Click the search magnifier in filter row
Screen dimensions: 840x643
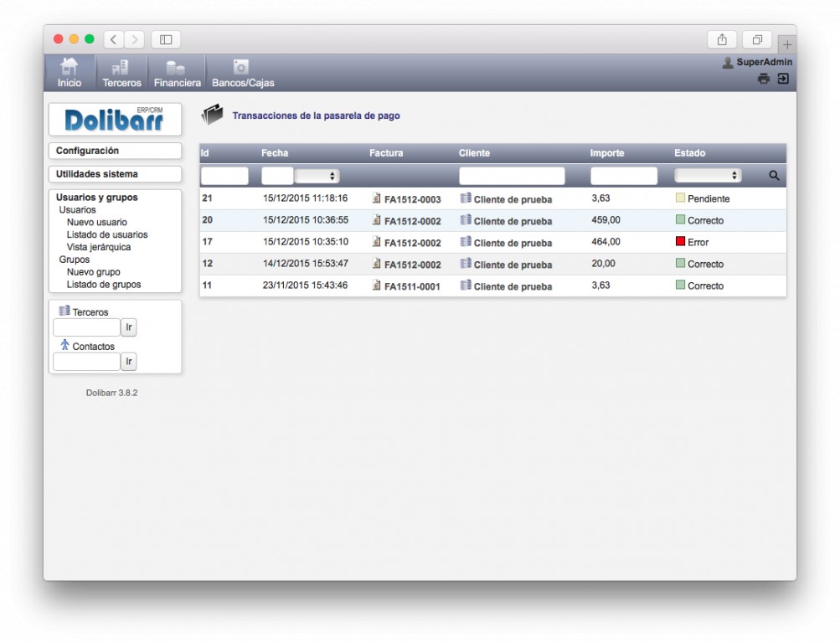coord(774,176)
